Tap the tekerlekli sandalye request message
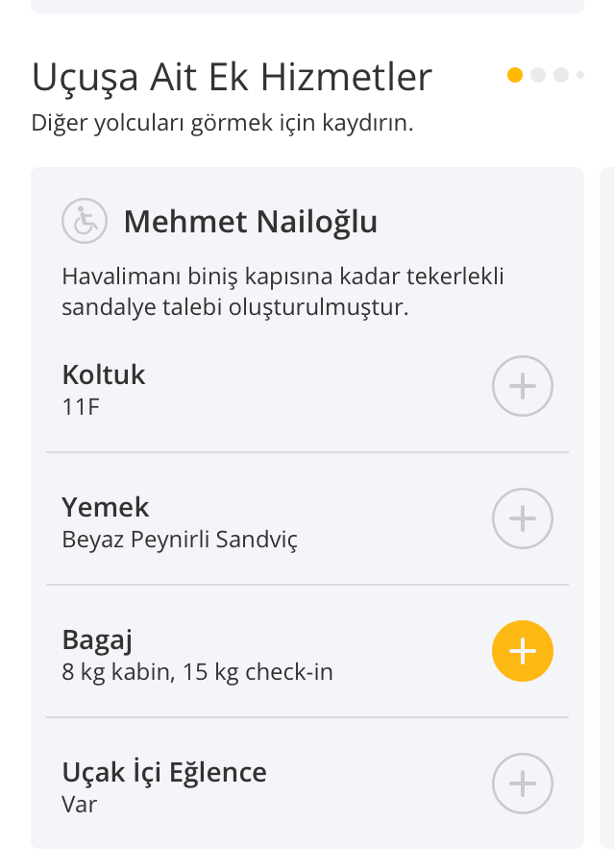Viewport: 614px width, 868px height. point(282,291)
